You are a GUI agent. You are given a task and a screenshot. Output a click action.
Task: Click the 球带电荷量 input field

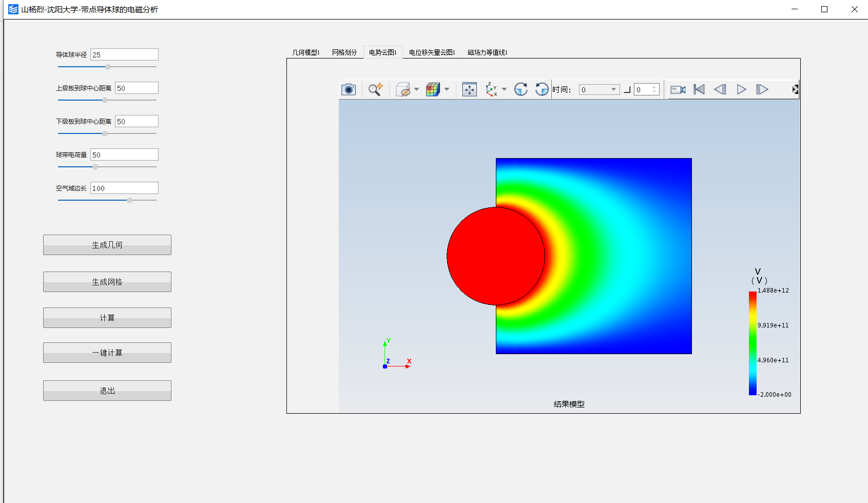click(x=124, y=154)
